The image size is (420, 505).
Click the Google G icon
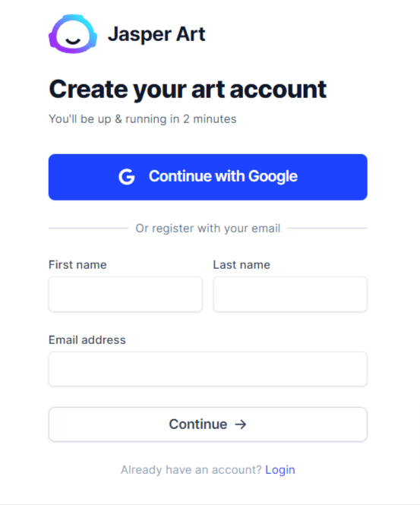click(127, 177)
